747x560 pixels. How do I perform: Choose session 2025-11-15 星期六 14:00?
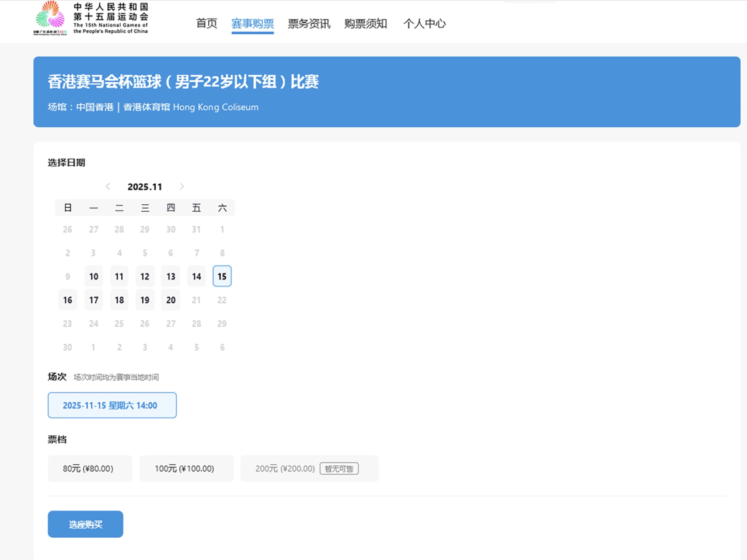[112, 405]
